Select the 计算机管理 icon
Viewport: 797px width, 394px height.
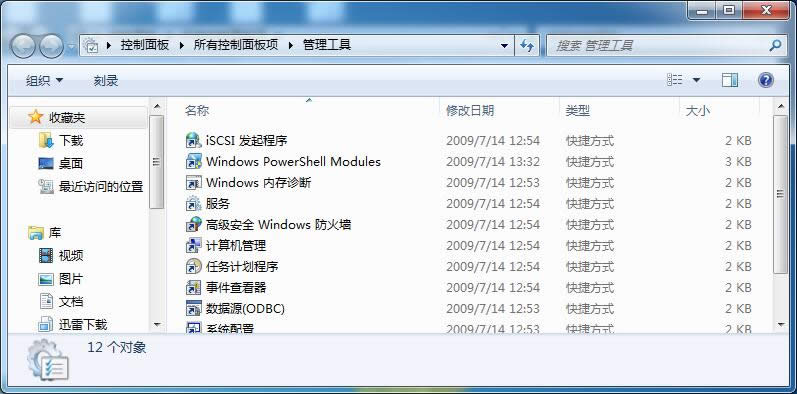click(x=194, y=246)
